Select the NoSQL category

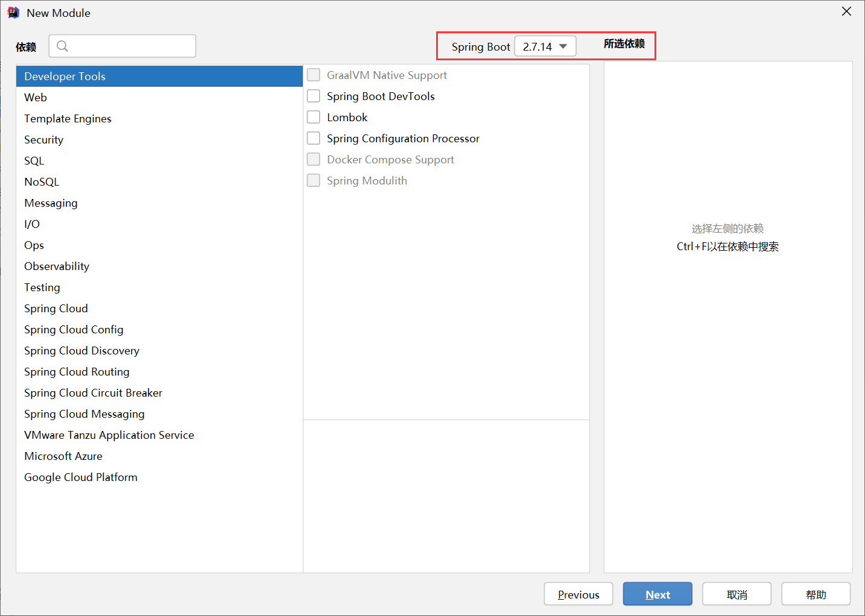coord(159,181)
